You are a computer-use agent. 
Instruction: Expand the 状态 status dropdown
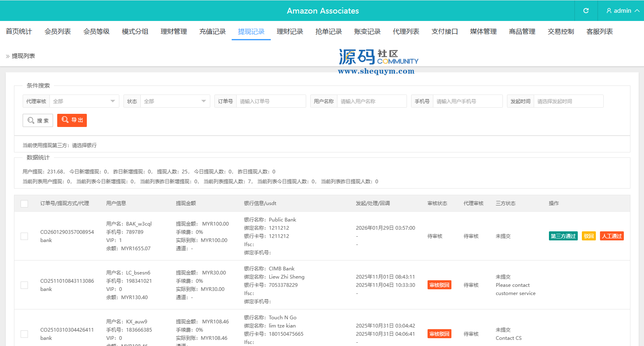(x=175, y=101)
